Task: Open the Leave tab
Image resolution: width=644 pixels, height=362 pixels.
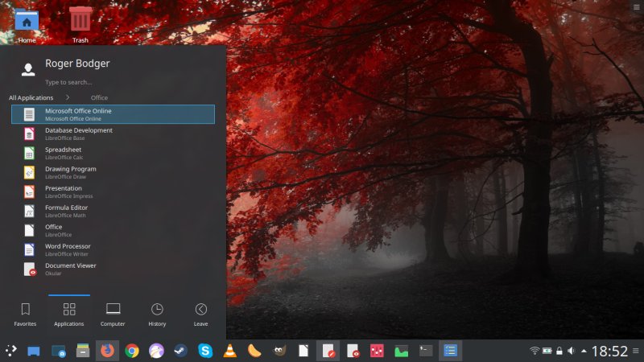Action: coord(200,314)
